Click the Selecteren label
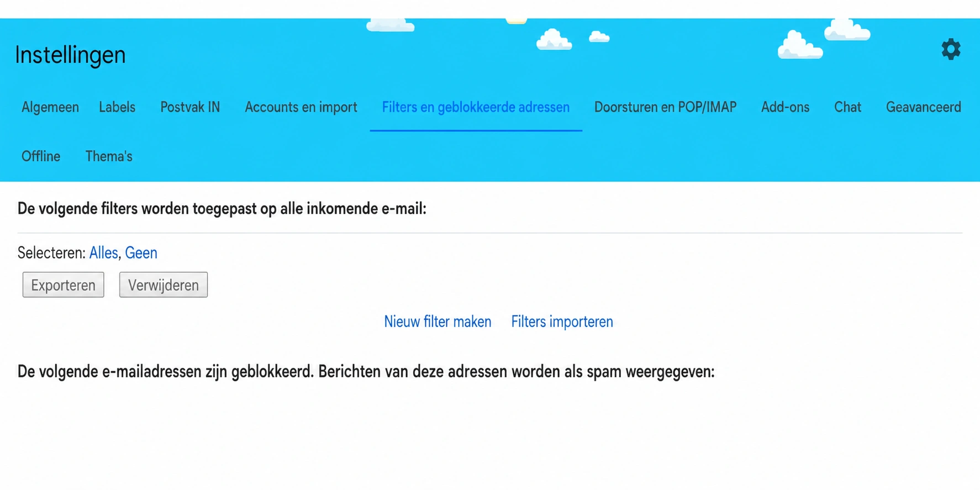 [51, 253]
